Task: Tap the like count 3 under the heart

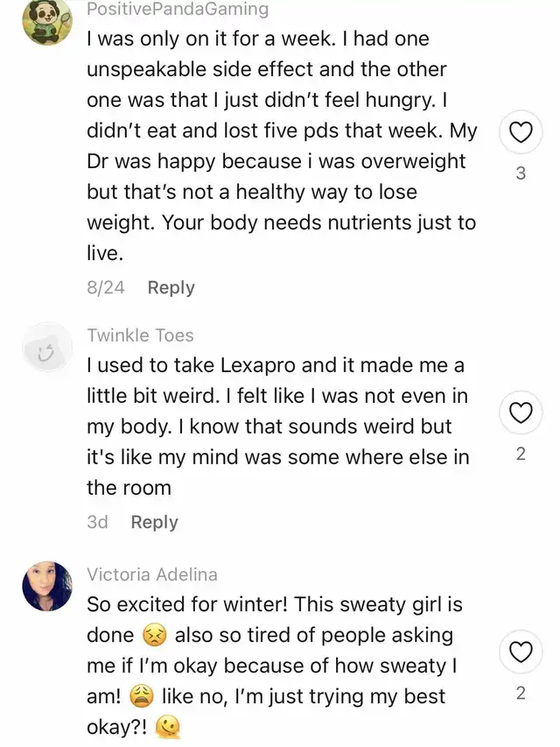Action: 521,173
